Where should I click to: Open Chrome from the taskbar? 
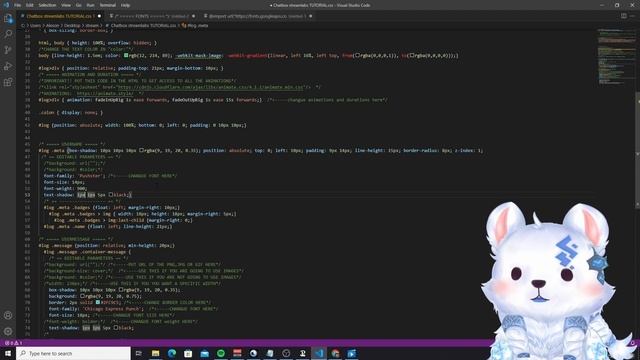(x=335, y=353)
